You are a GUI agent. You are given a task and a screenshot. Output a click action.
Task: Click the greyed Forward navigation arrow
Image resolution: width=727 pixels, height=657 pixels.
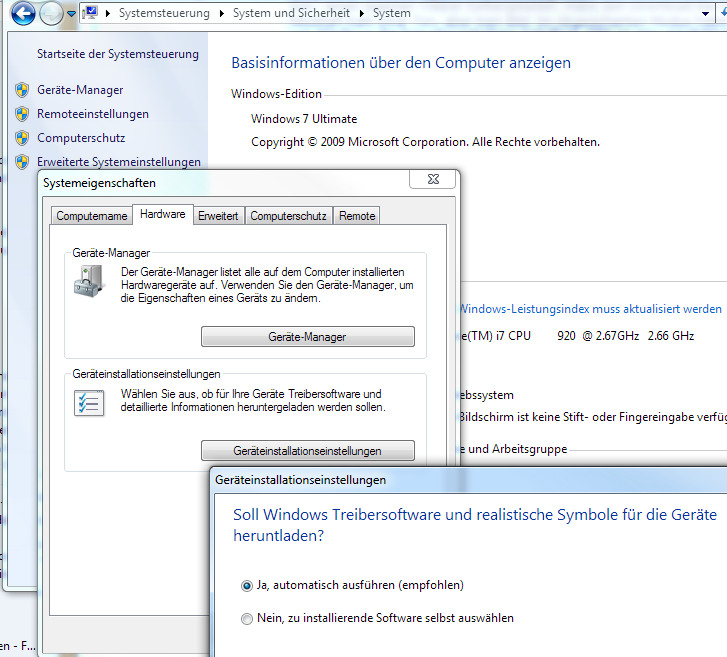coord(51,14)
